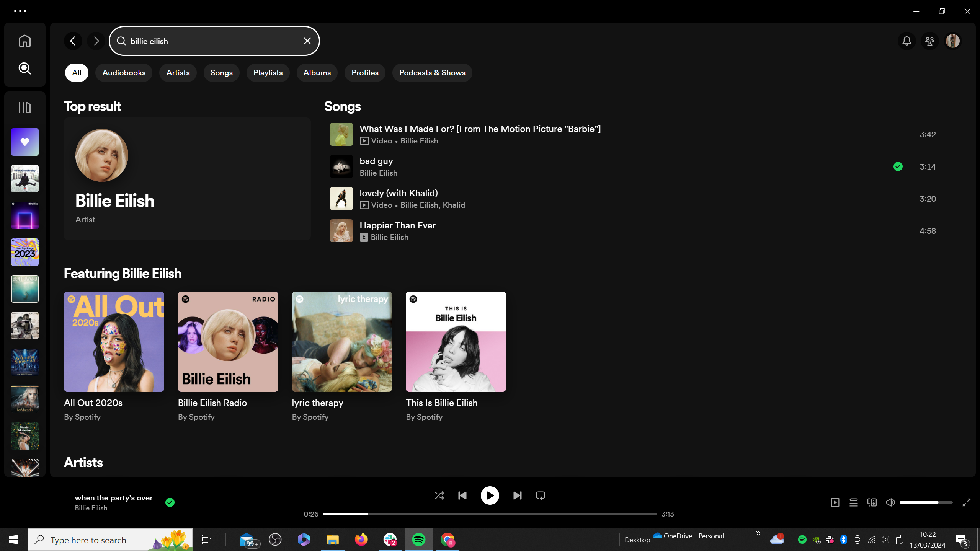
Task: Clear the search field with the X
Action: pos(307,41)
